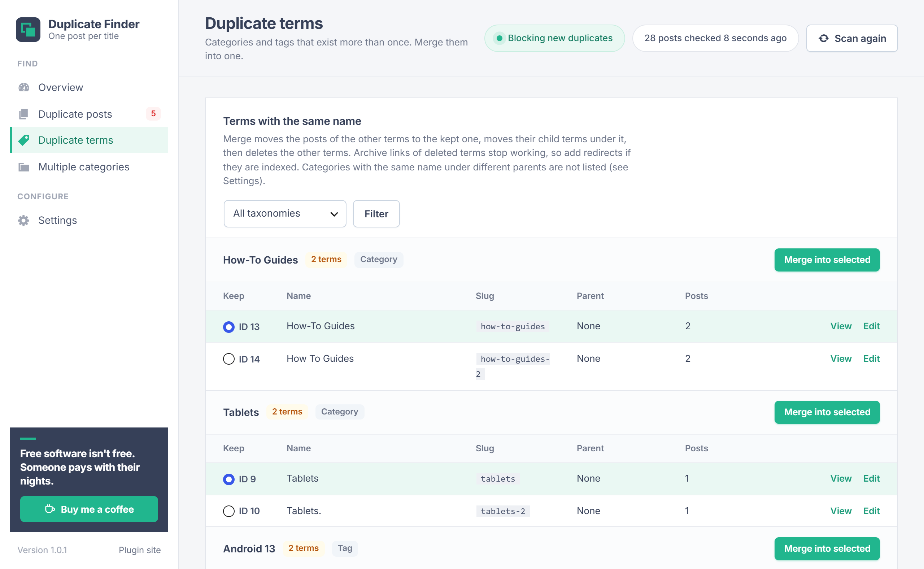
Task: Click the 2 terms badge beside Tablets
Action: [x=287, y=412]
